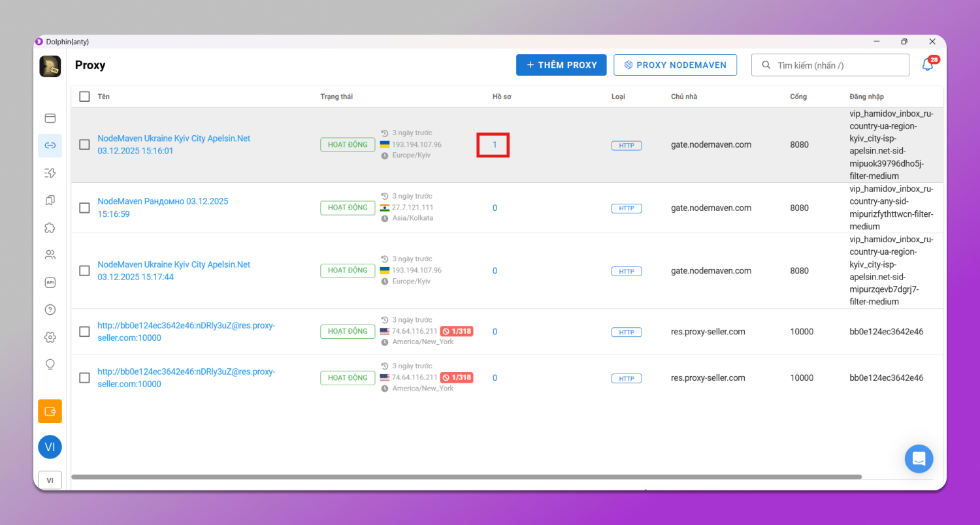
Task: Toggle the select-all checkbox in header
Action: pyautogui.click(x=84, y=97)
